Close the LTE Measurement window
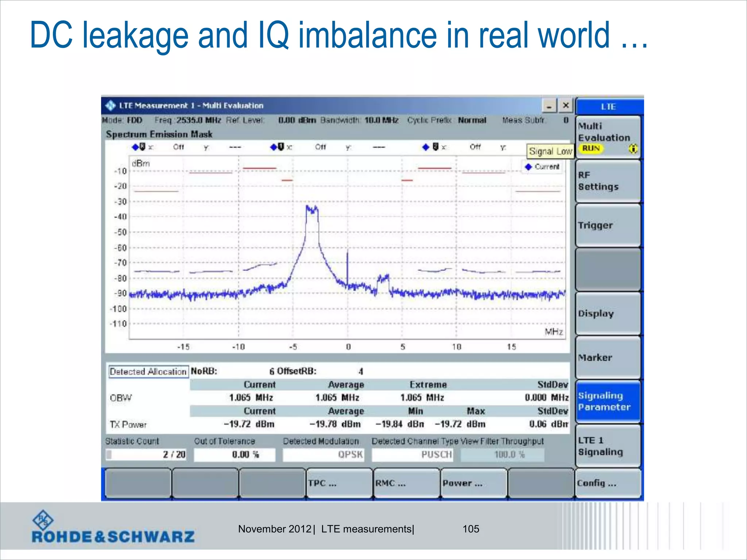747x560 pixels. [x=566, y=106]
